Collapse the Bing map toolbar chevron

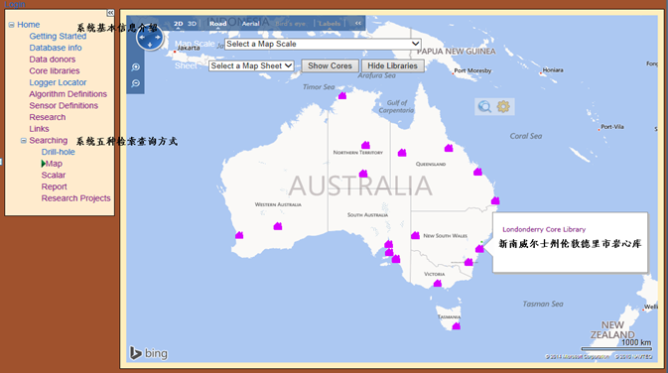(x=358, y=23)
